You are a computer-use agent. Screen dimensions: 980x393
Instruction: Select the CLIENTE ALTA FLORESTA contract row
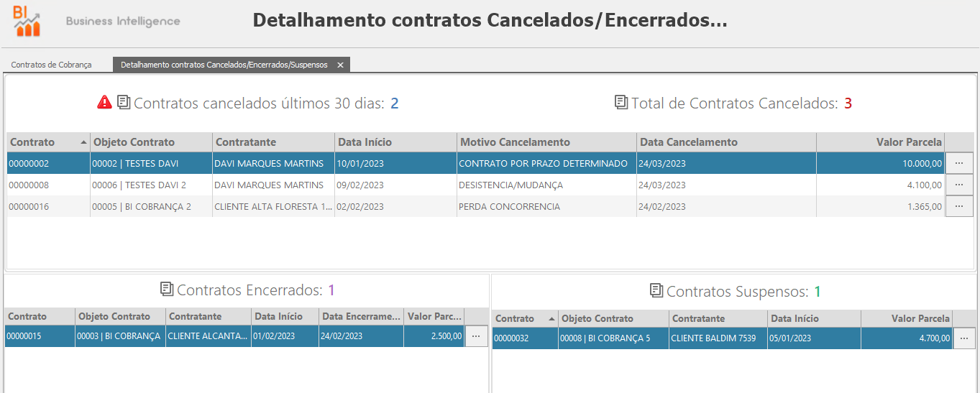pos(273,207)
